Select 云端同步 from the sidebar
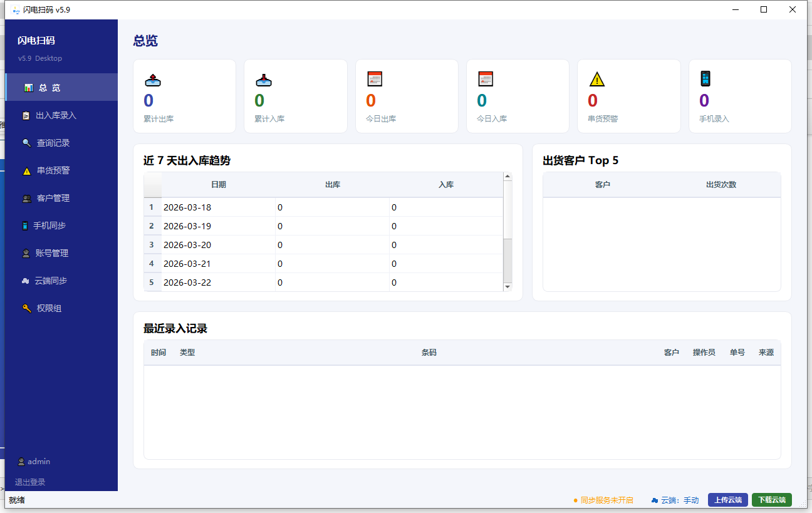This screenshot has width=812, height=513. [x=50, y=281]
